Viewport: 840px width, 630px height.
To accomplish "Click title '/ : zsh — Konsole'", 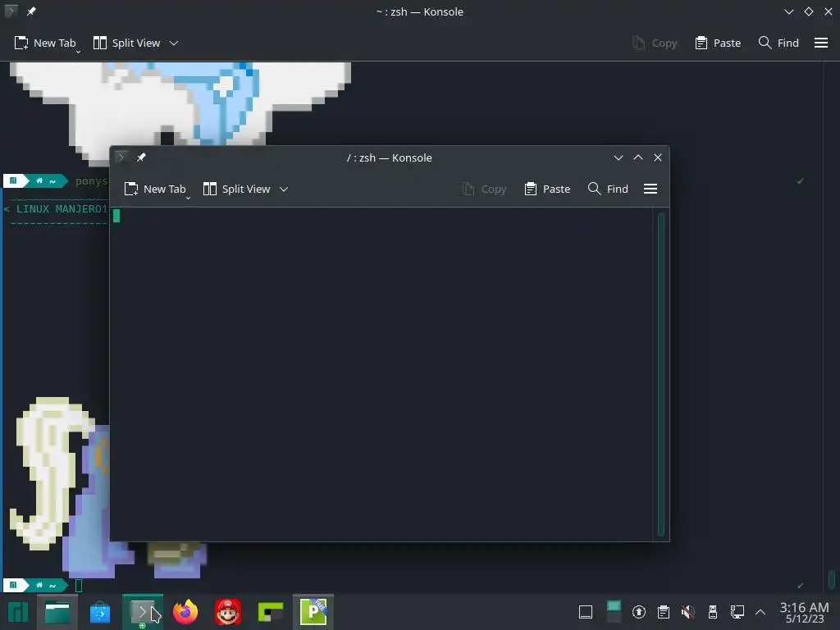I will click(390, 157).
